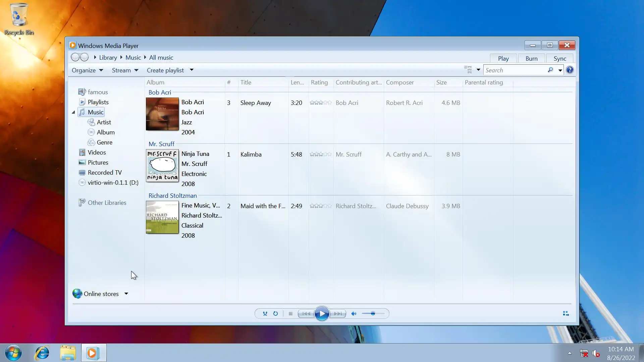644x362 pixels.
Task: Skip to next track button
Action: tap(338, 314)
